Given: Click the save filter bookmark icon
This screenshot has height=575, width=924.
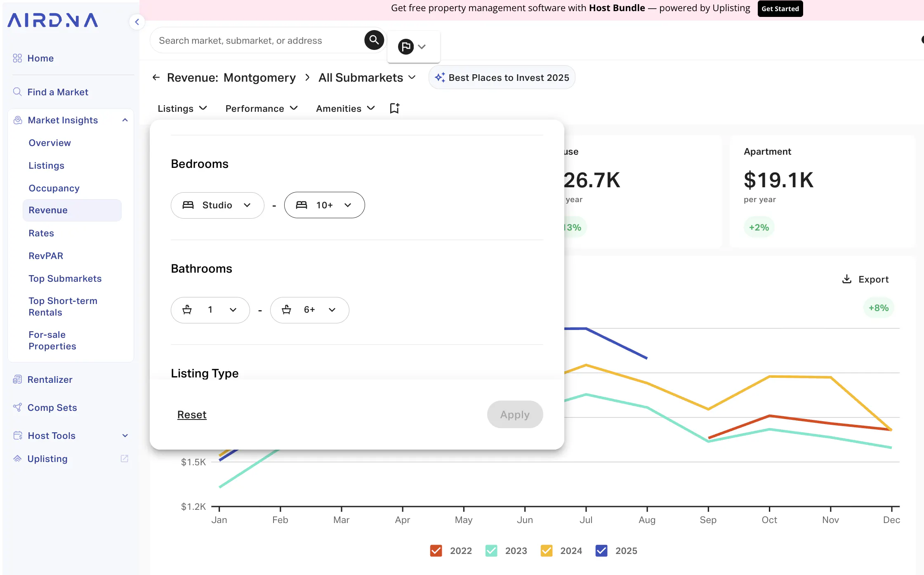Looking at the screenshot, I should [x=395, y=108].
